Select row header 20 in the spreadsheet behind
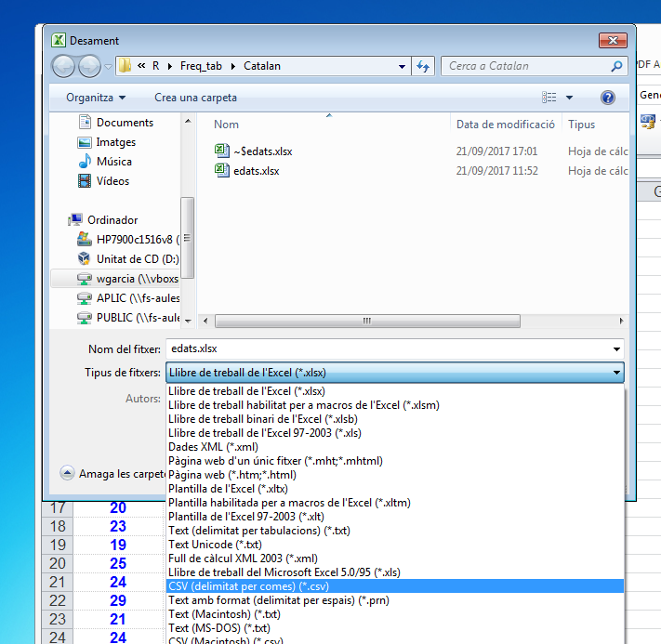 point(58,563)
